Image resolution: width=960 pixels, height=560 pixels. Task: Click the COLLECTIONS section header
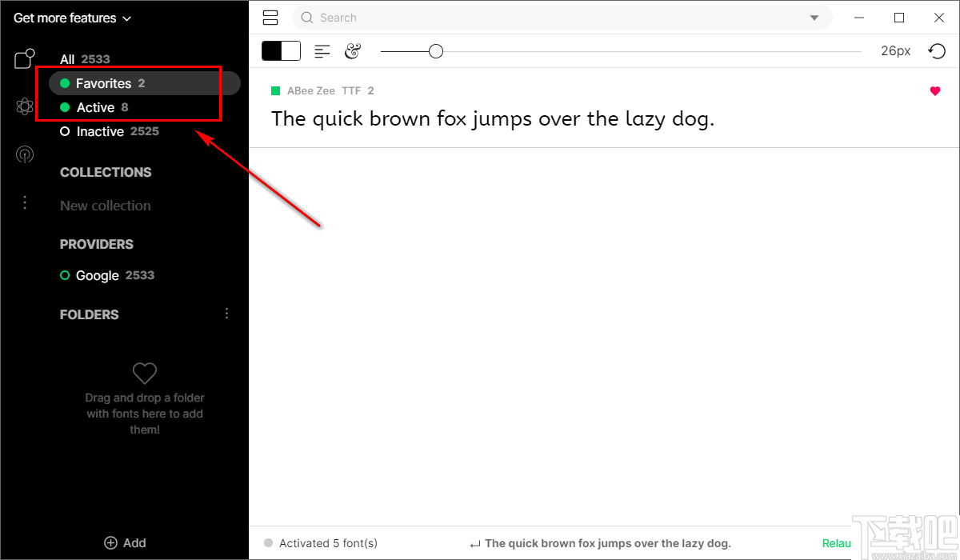(x=106, y=172)
